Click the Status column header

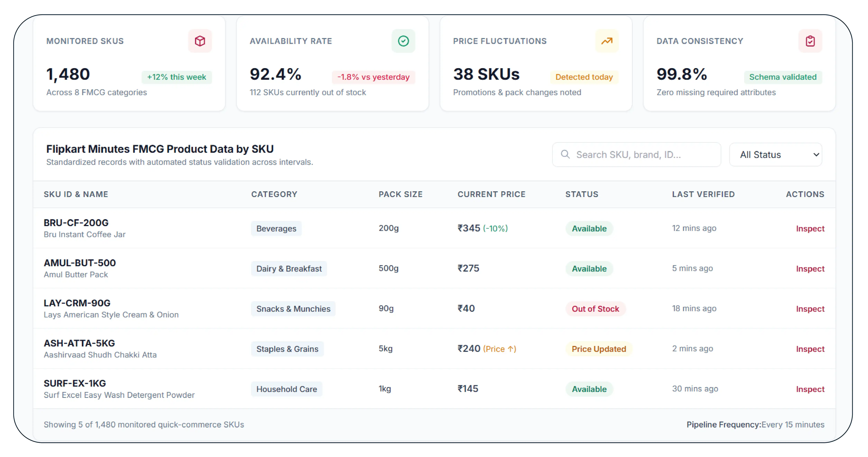[582, 194]
